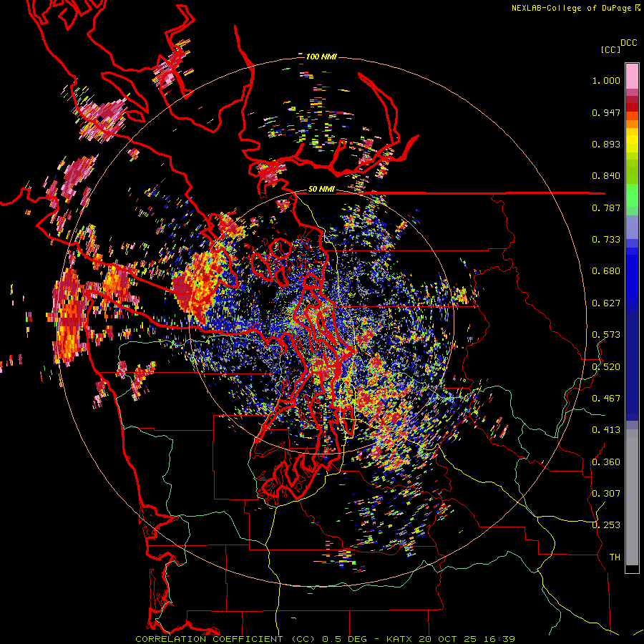Click the 0.413 value on the color scale

pyautogui.click(x=606, y=430)
